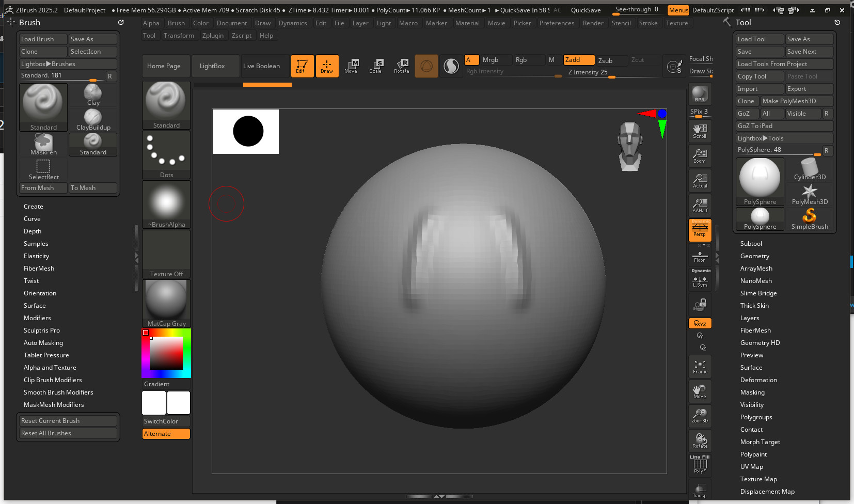
Task: Open the Preferences menu
Action: click(x=557, y=23)
